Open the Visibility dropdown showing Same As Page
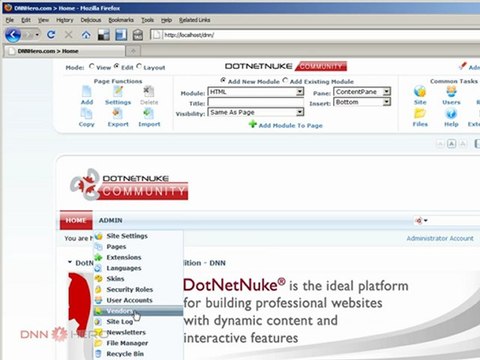Viewport: 480px width, 360px height. click(x=256, y=112)
